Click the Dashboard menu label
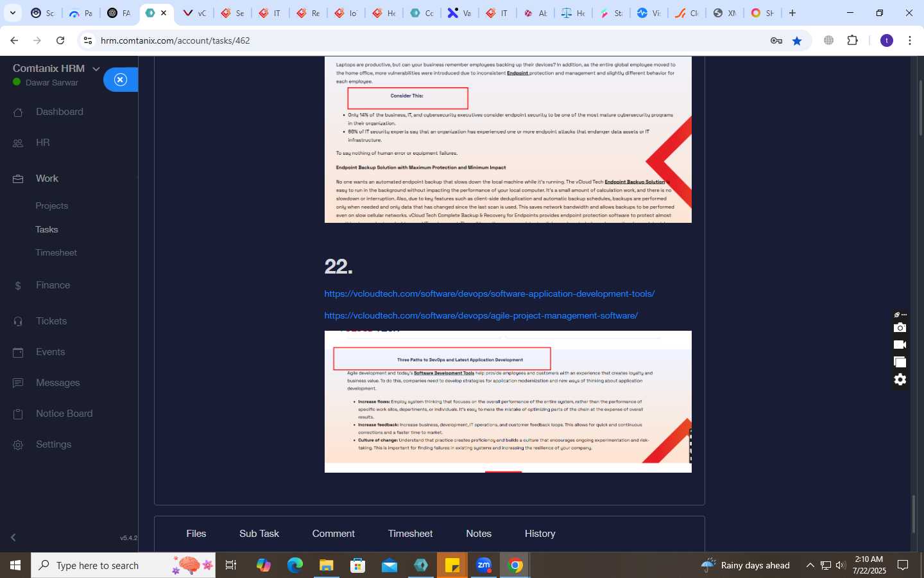Viewport: 924px width, 578px height. point(60,112)
